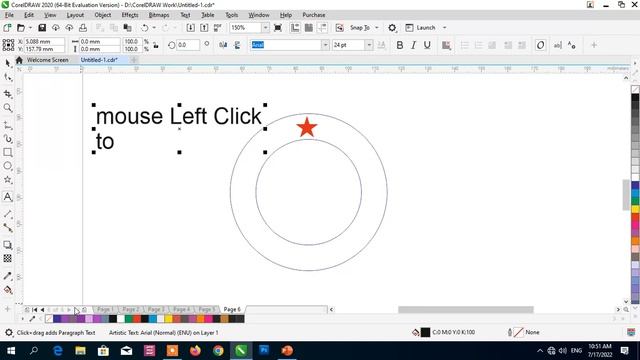Toggle mirror text vertically

point(237,45)
